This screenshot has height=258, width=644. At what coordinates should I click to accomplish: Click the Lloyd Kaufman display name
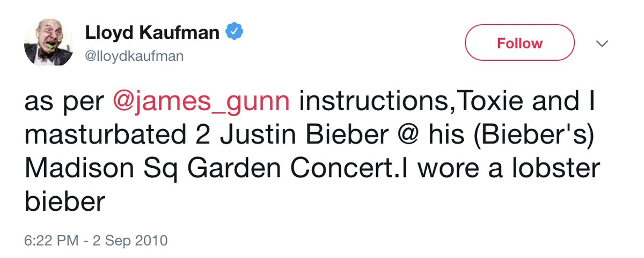click(x=152, y=33)
